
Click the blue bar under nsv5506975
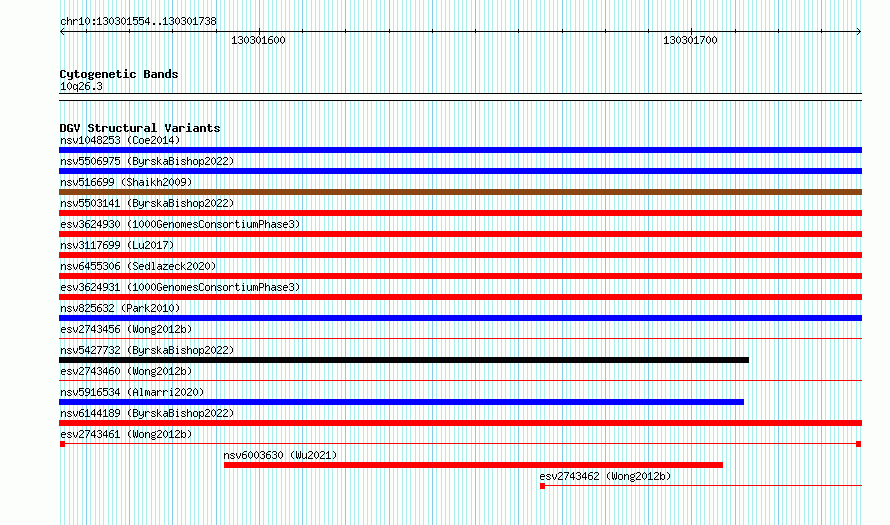click(460, 171)
